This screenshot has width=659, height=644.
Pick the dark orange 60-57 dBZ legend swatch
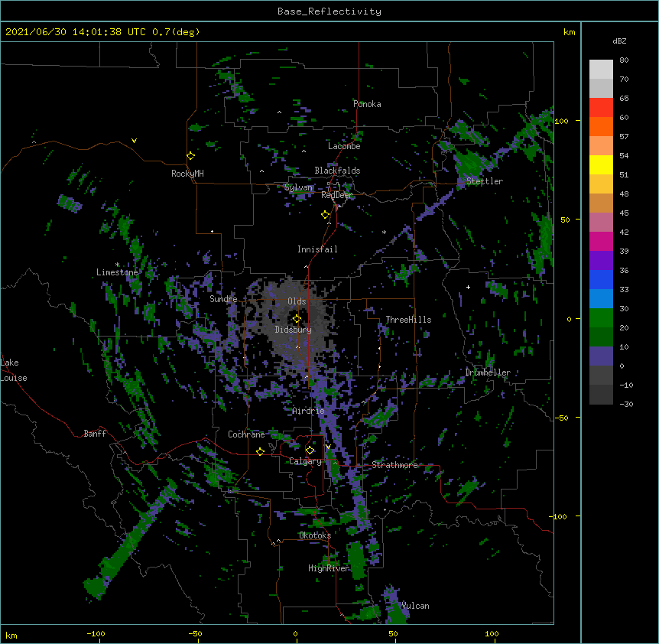(x=601, y=126)
